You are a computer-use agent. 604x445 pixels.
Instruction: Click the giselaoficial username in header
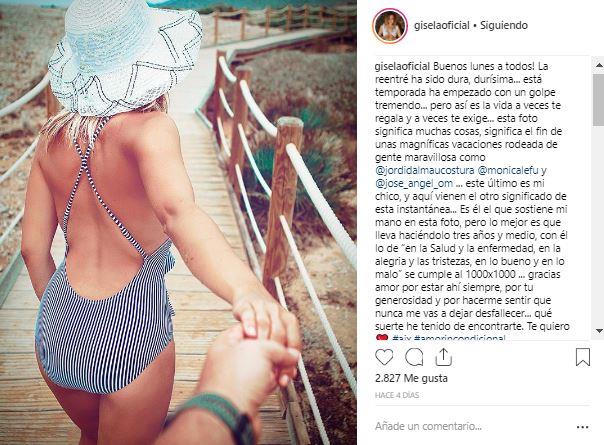441,25
